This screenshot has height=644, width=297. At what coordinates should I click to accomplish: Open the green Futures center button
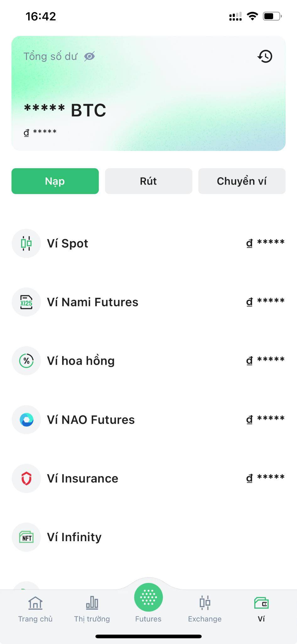point(148,597)
